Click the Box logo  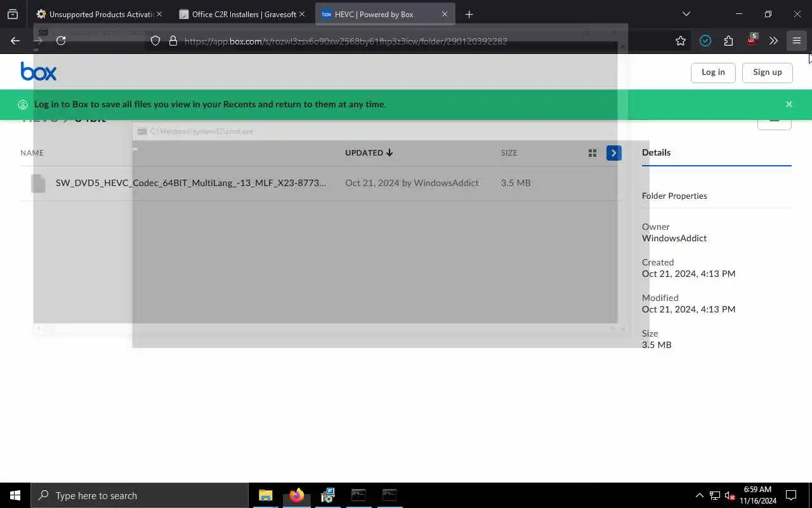(x=38, y=72)
